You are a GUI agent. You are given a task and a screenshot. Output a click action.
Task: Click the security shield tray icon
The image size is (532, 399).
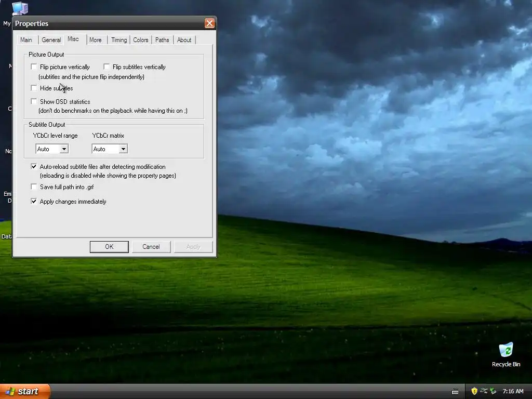tap(474, 391)
